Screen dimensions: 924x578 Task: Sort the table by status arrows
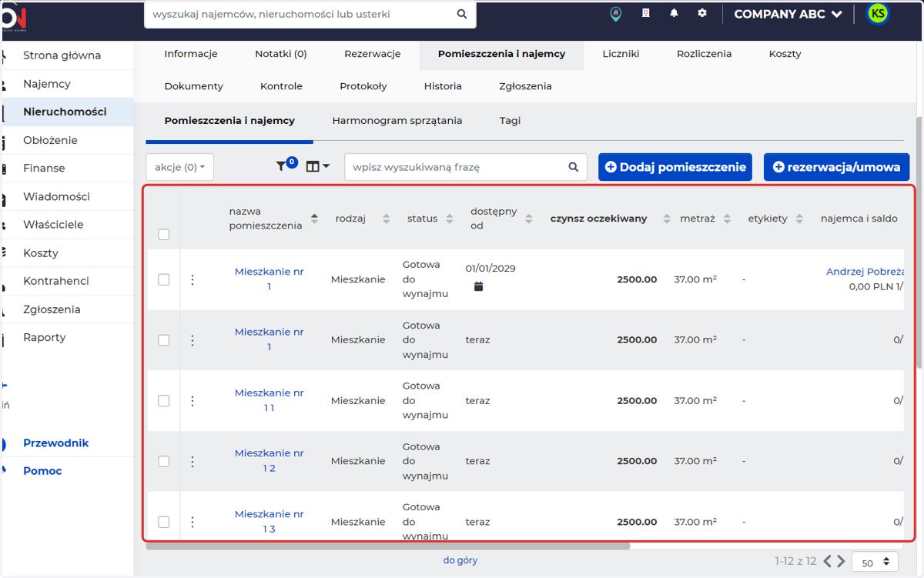point(450,219)
